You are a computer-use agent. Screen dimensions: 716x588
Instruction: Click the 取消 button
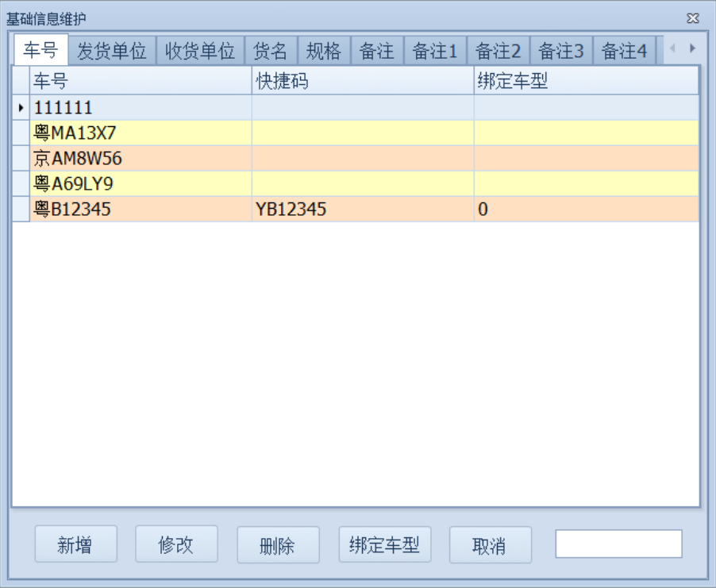[x=491, y=544]
